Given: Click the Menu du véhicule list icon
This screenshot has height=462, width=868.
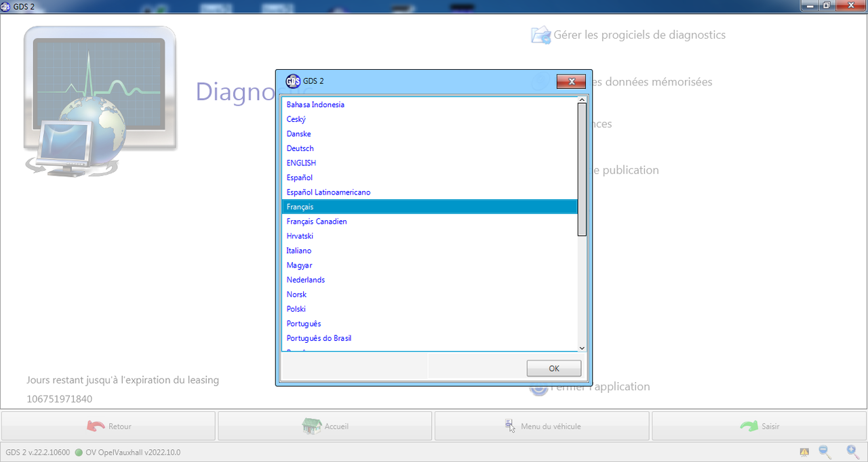Looking at the screenshot, I should coord(510,426).
